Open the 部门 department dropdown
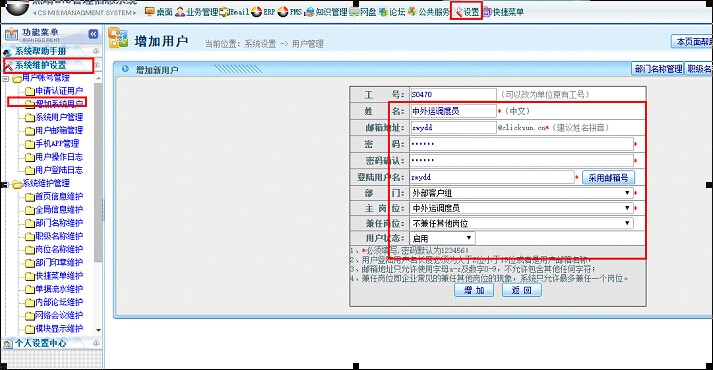Viewport: 713px width, 370px height. 522,193
